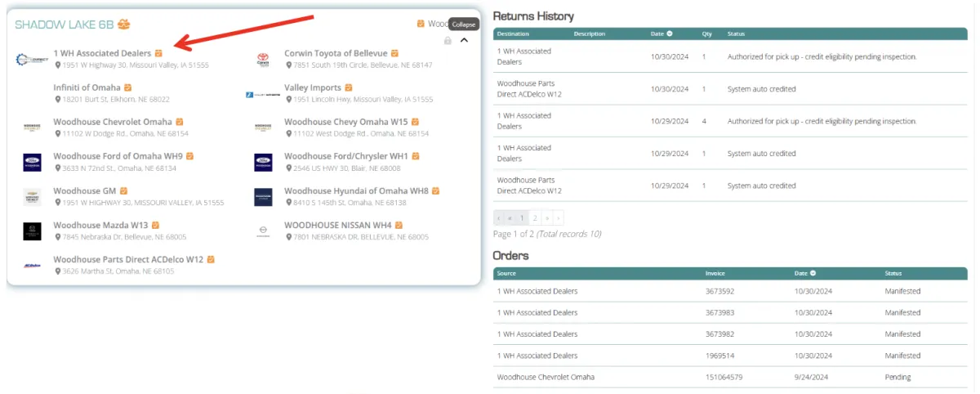
Task: Click 9/24/2024 date in Orders table
Action: click(809, 377)
